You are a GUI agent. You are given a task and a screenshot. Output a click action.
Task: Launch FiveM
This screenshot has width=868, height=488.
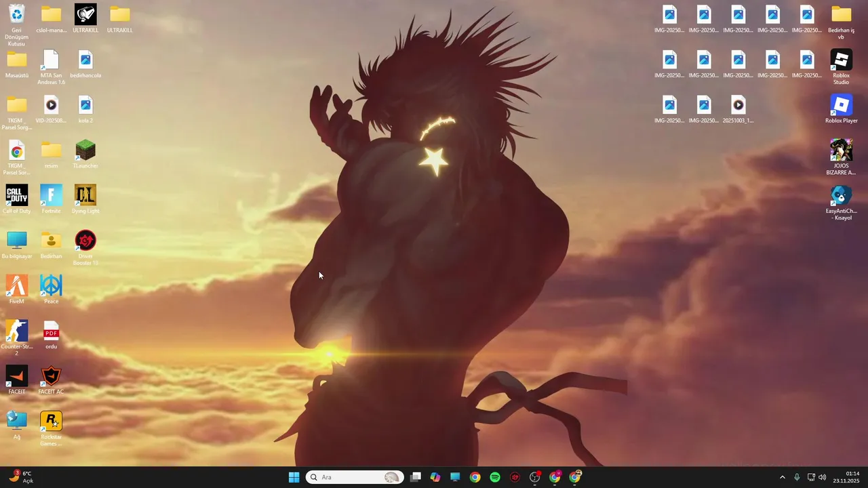(17, 290)
